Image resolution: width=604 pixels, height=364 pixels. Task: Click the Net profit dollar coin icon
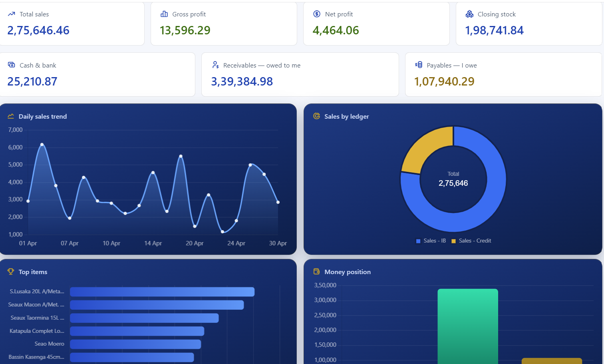tap(317, 14)
